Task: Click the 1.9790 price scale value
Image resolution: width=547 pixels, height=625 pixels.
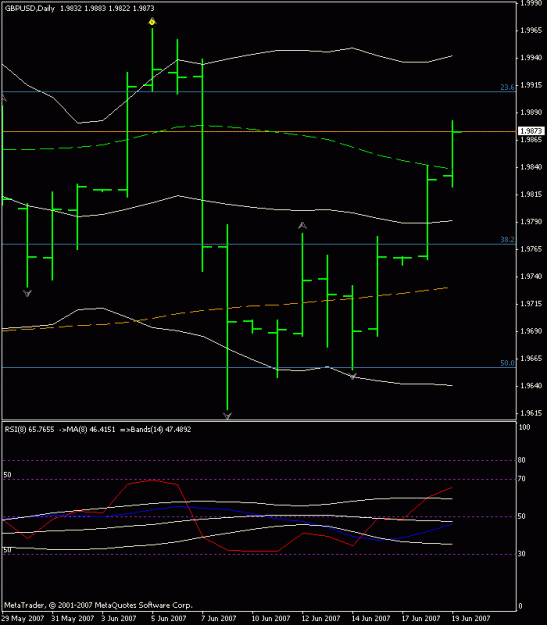Action: (531, 222)
